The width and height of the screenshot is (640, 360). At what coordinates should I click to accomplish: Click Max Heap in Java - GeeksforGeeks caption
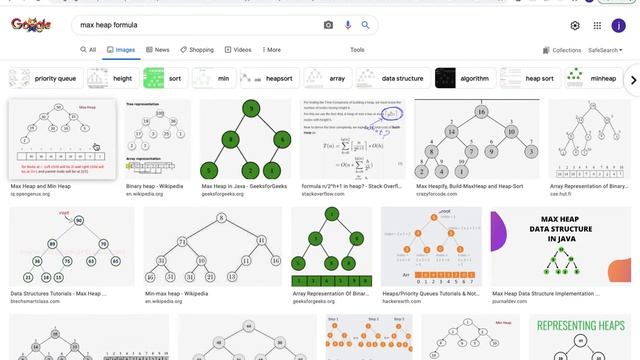tap(244, 186)
